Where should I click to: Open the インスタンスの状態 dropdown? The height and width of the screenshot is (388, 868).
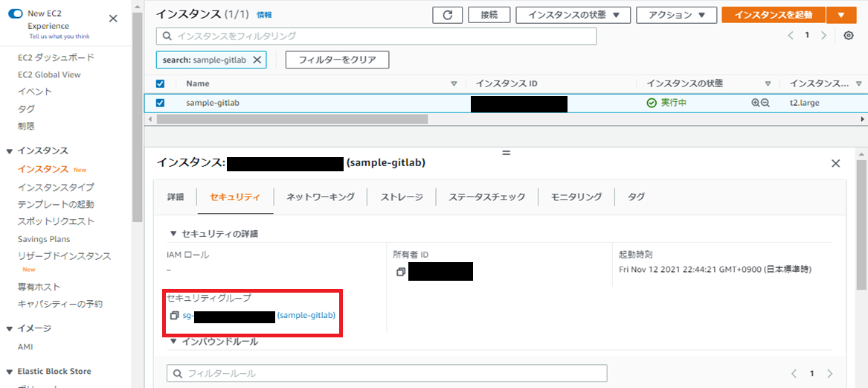tap(573, 15)
